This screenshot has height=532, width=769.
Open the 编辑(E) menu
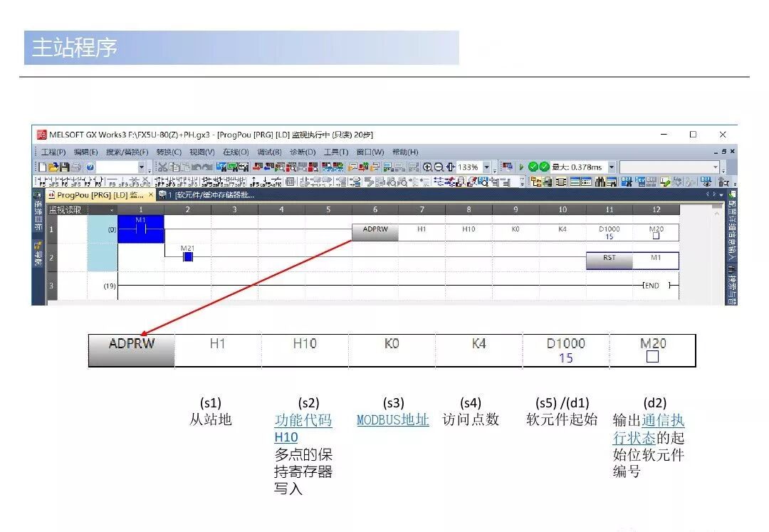86,152
